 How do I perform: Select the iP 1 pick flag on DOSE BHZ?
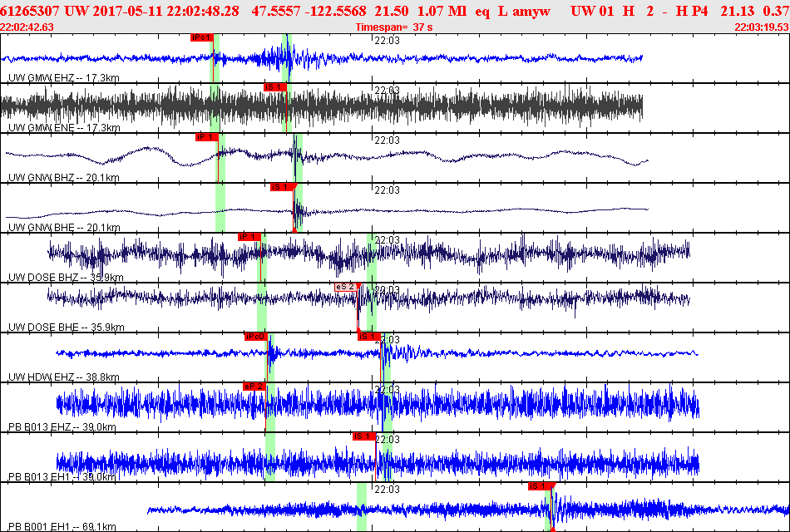(x=249, y=237)
